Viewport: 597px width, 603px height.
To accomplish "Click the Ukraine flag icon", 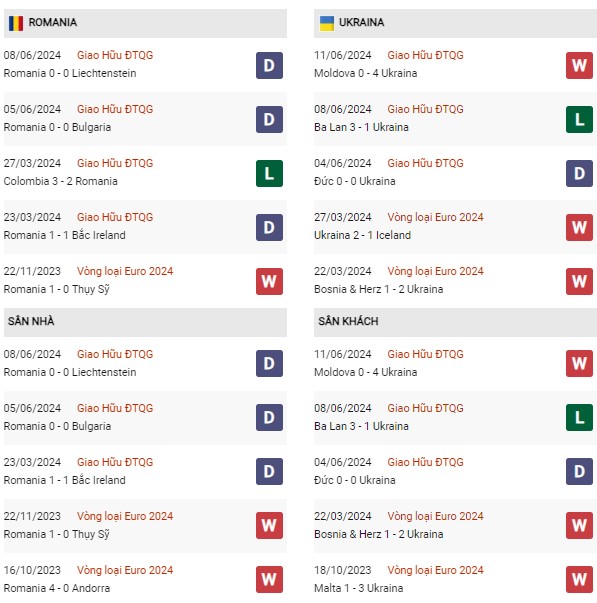I will (327, 23).
